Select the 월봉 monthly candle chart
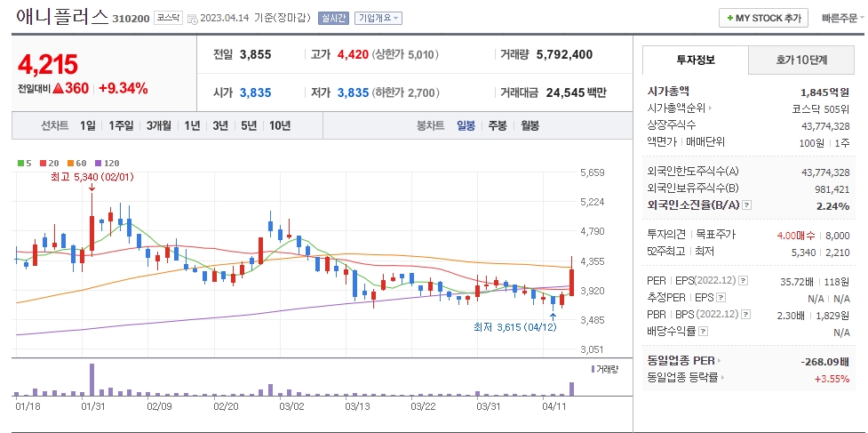This screenshot has width=868, height=433. tap(530, 125)
